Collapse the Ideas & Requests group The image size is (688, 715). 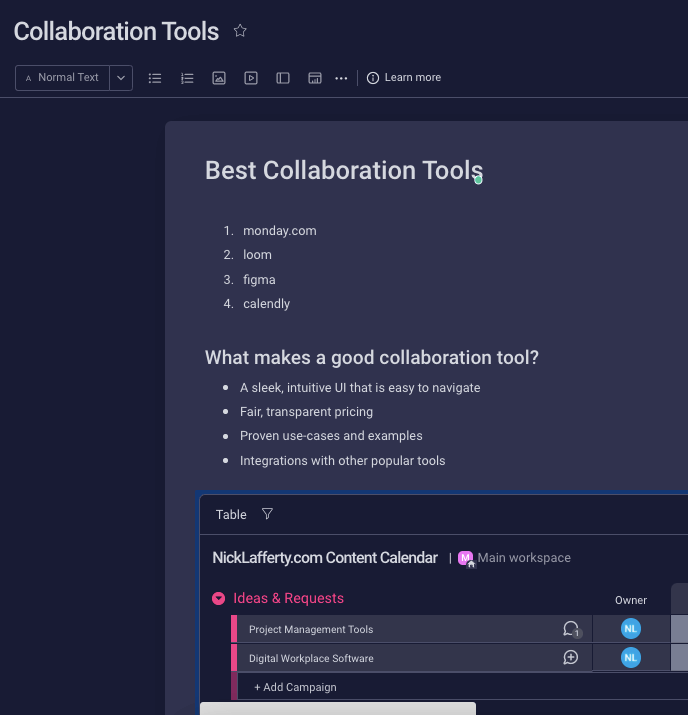(x=218, y=598)
